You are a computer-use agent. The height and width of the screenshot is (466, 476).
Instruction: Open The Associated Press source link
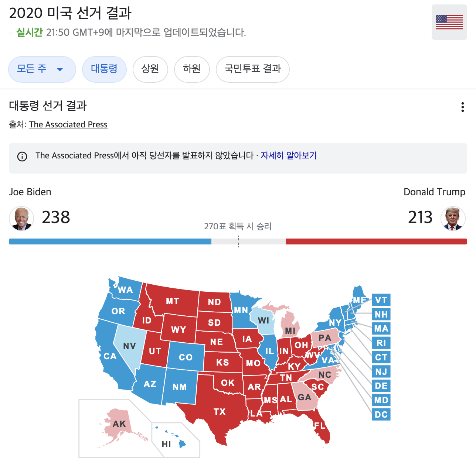[x=68, y=125]
